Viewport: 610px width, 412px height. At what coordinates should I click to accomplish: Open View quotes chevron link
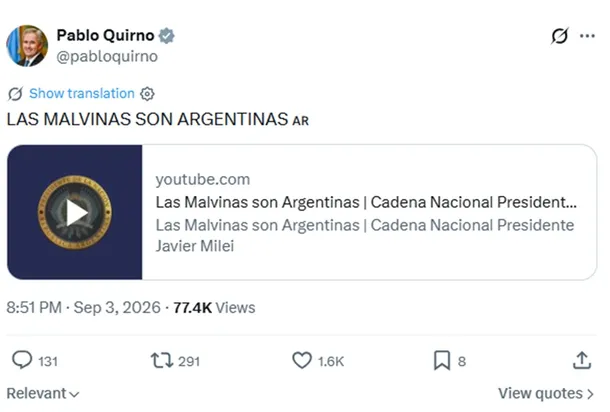click(546, 393)
